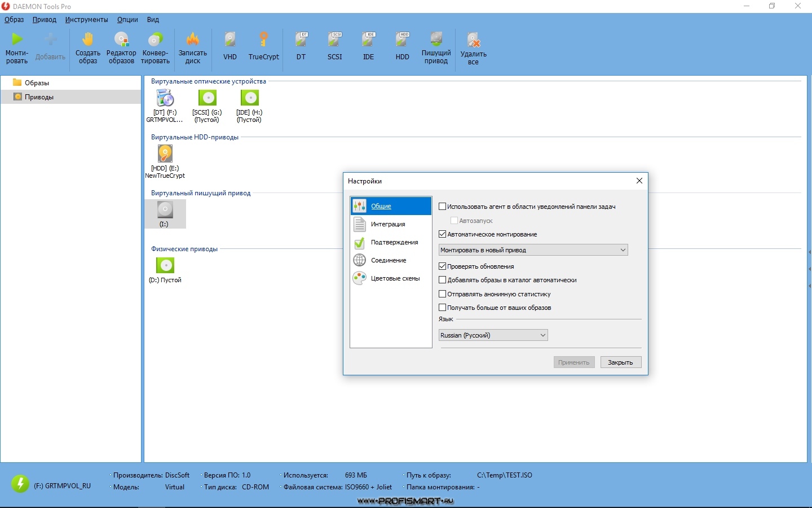Viewport: 812px width, 508px height.
Task: Enable tray agent in taskbar notifications checkbox
Action: tap(443, 207)
